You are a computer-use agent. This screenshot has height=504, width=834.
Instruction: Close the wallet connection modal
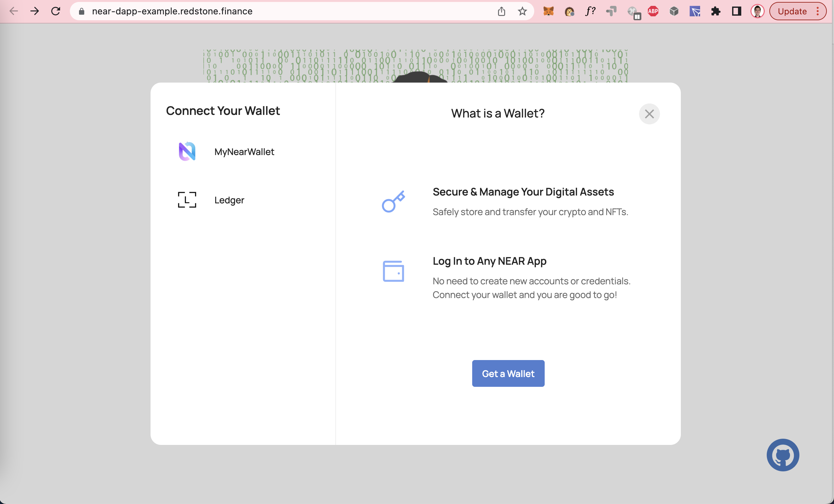tap(649, 114)
